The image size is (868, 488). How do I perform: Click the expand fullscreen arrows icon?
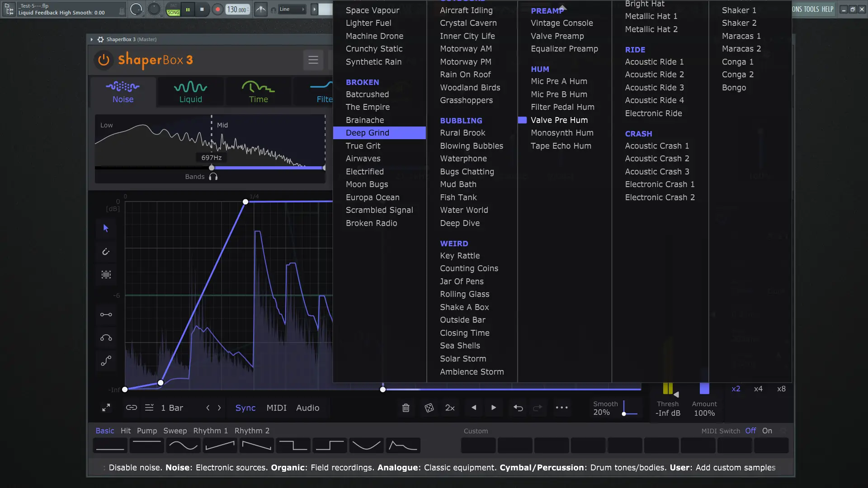(x=106, y=408)
